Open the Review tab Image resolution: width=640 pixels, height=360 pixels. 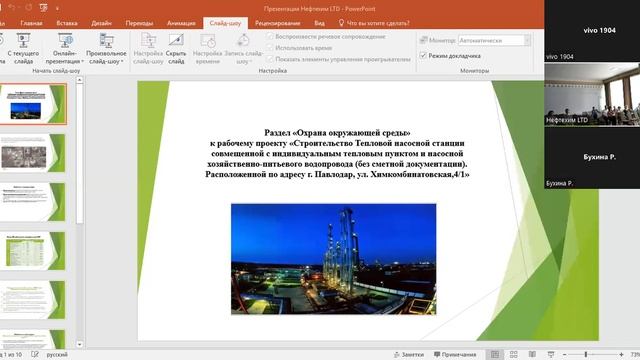pos(278,23)
